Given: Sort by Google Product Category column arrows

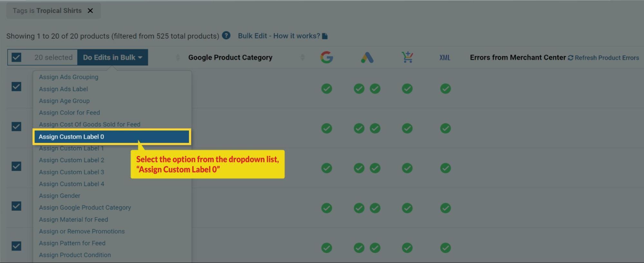Looking at the screenshot, I should tap(302, 57).
